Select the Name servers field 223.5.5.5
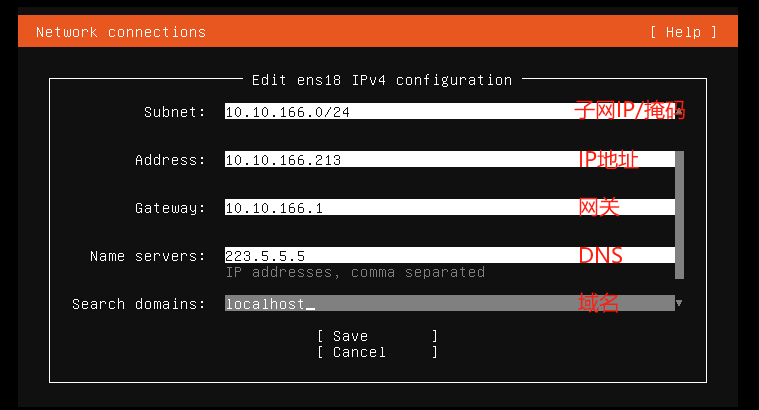Screen dimensions: 759x410 (450, 255)
